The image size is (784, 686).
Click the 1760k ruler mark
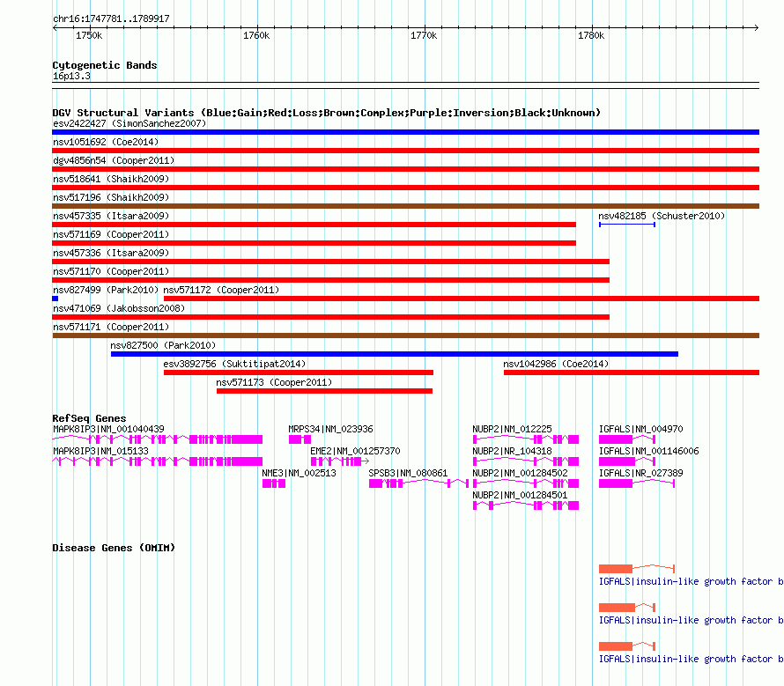(256, 35)
